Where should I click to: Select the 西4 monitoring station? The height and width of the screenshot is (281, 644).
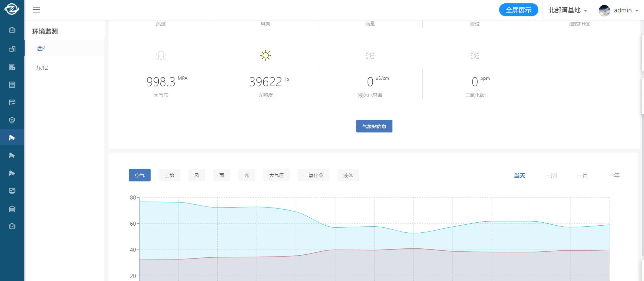[42, 48]
